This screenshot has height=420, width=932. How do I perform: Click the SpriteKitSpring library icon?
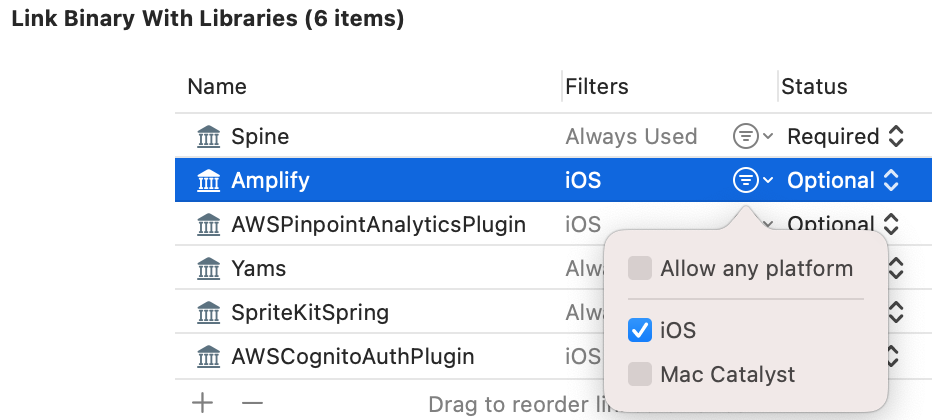tap(208, 313)
